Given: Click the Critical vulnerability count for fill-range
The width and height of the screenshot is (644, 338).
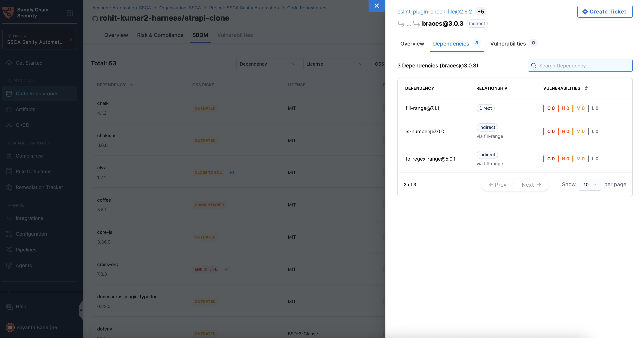Looking at the screenshot, I should point(551,108).
